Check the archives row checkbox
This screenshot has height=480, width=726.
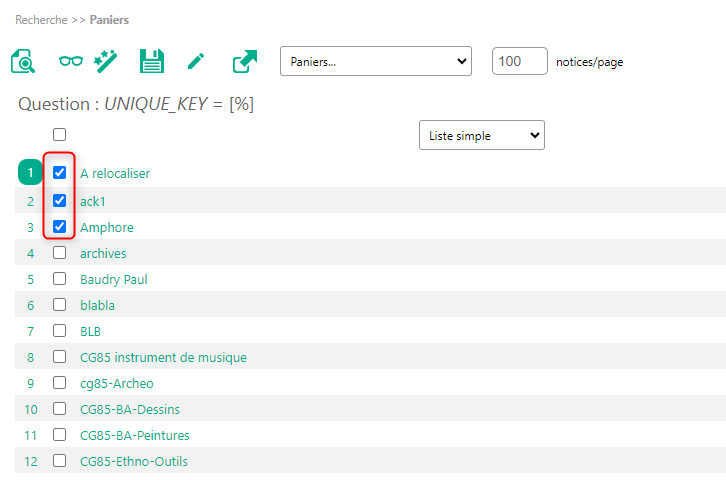59,253
